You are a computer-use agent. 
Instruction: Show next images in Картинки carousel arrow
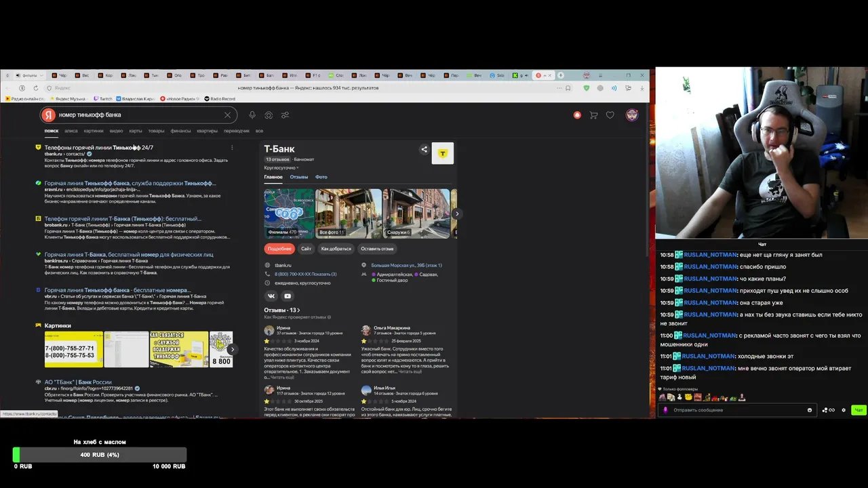pos(232,349)
